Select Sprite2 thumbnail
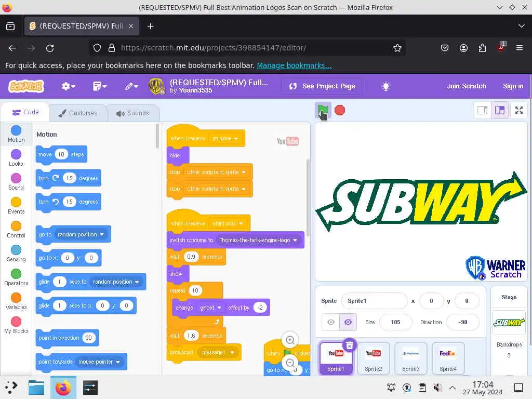 tap(373, 358)
